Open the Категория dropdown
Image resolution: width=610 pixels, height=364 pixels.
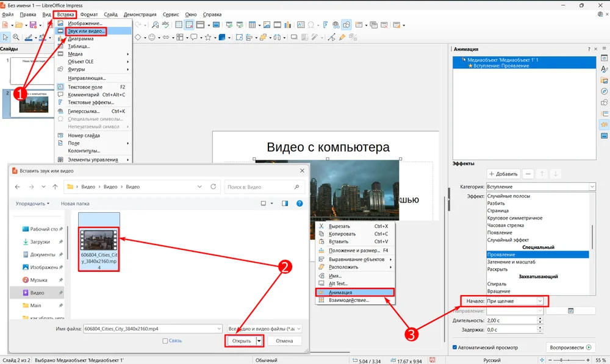tap(592, 187)
